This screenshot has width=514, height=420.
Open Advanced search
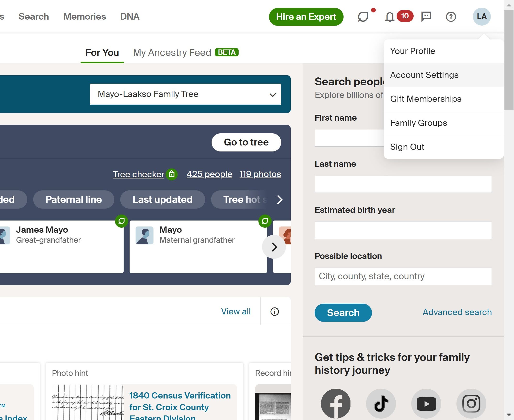457,312
